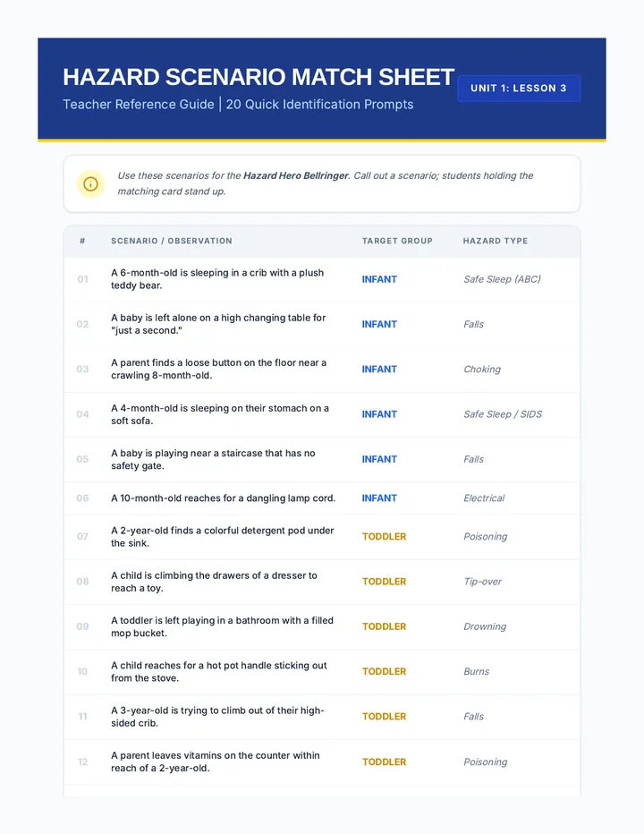644x834 pixels.
Task: Click TODDLER tag in the hot pot row
Action: point(384,672)
